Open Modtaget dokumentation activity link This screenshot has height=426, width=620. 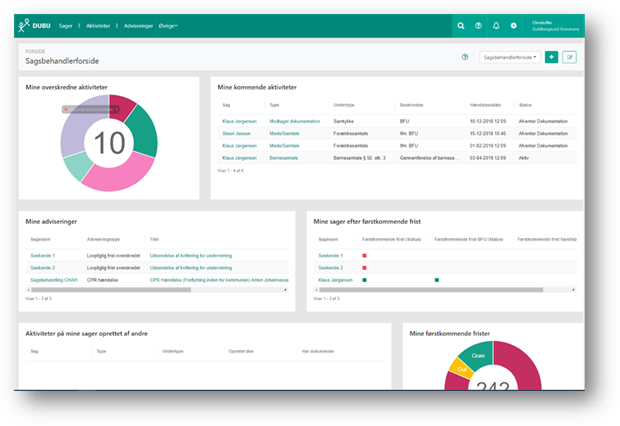[x=294, y=121]
